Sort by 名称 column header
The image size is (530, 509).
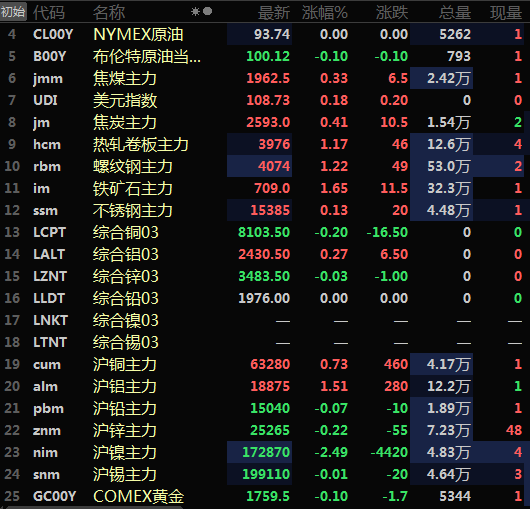tap(109, 13)
